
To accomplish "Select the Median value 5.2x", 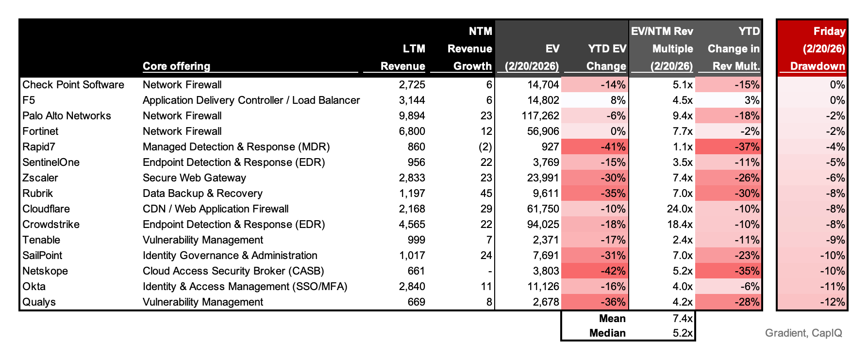I will (x=683, y=333).
